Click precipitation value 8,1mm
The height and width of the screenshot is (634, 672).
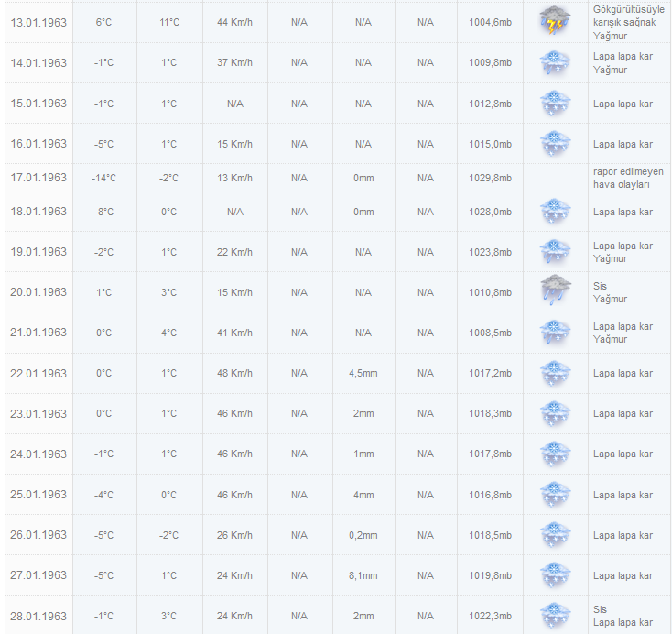click(363, 575)
